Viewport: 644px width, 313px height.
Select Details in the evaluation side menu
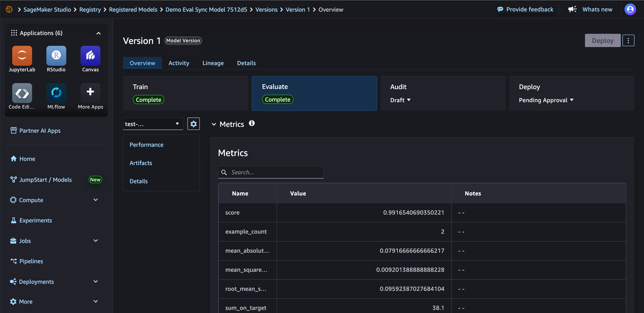[139, 181]
